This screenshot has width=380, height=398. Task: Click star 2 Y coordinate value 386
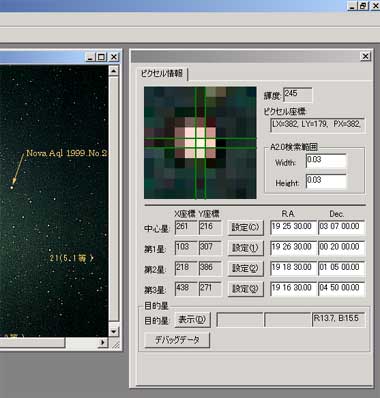coord(210,268)
